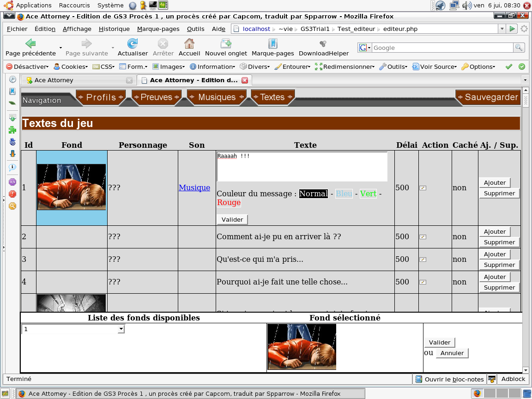Screen dimensions: 532x399
Task: Click Valider under the message color options
Action: tap(232, 219)
